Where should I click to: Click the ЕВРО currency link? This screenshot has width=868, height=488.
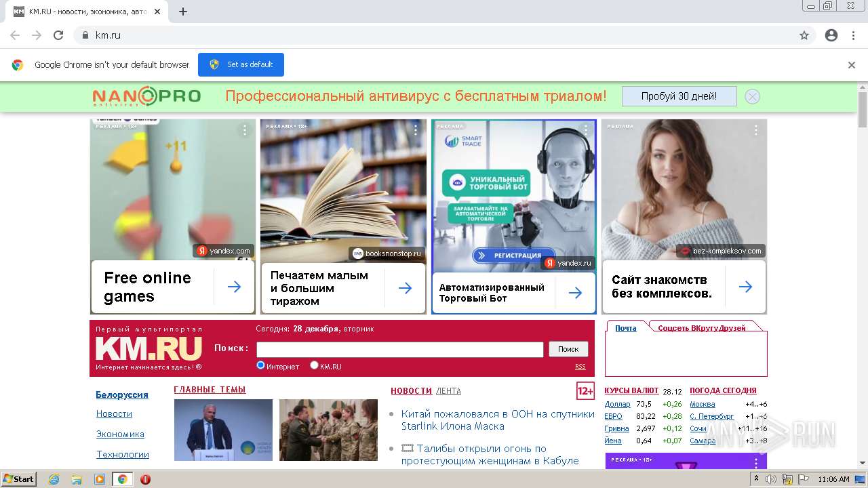coord(613,416)
